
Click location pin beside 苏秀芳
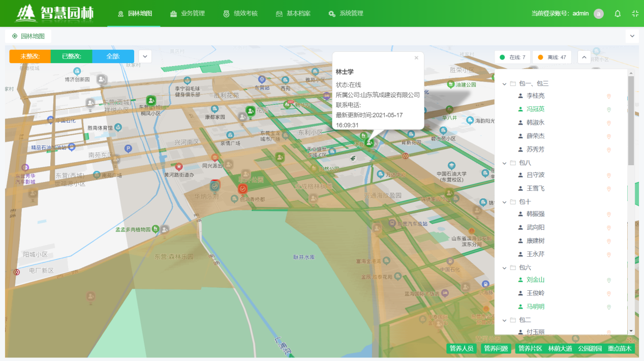[x=609, y=149]
